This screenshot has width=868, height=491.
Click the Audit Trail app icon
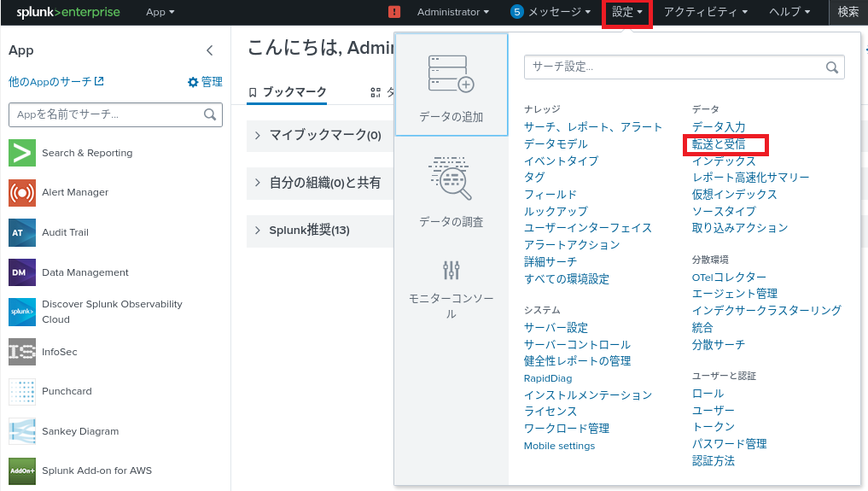coord(21,232)
